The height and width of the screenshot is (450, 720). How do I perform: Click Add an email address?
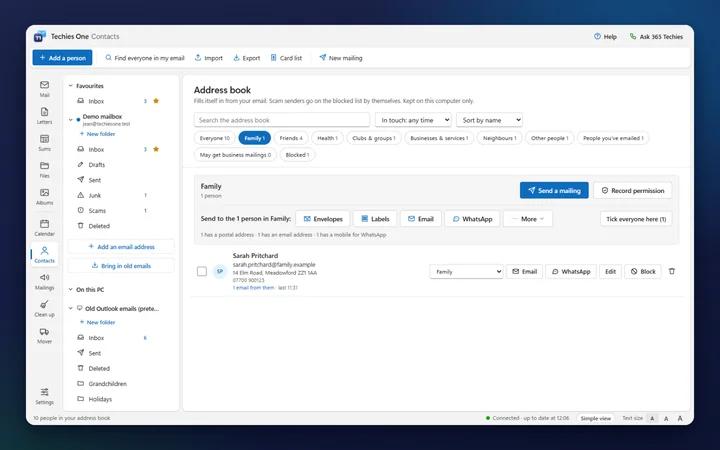(x=121, y=247)
